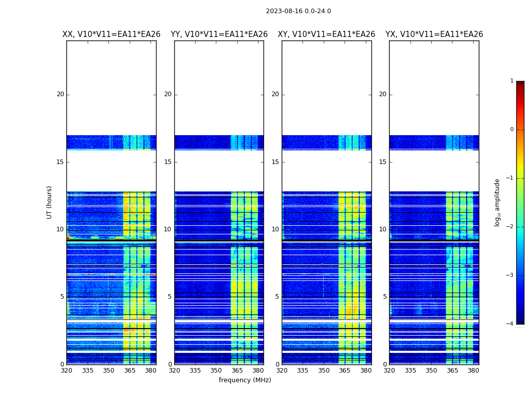Image resolution: width=532 pixels, height=405 pixels.
Task: Click the frequency (MHz) x-axis label
Action: pos(245,380)
